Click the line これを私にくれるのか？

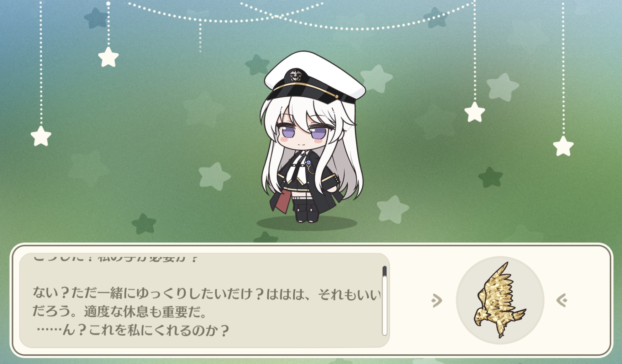coord(159,330)
